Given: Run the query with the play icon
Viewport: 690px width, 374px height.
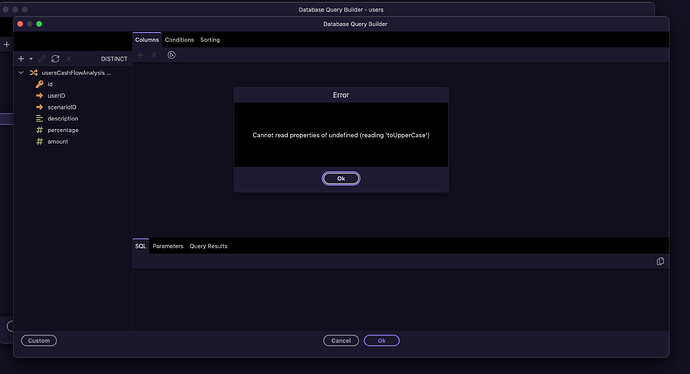Looking at the screenshot, I should coord(171,55).
